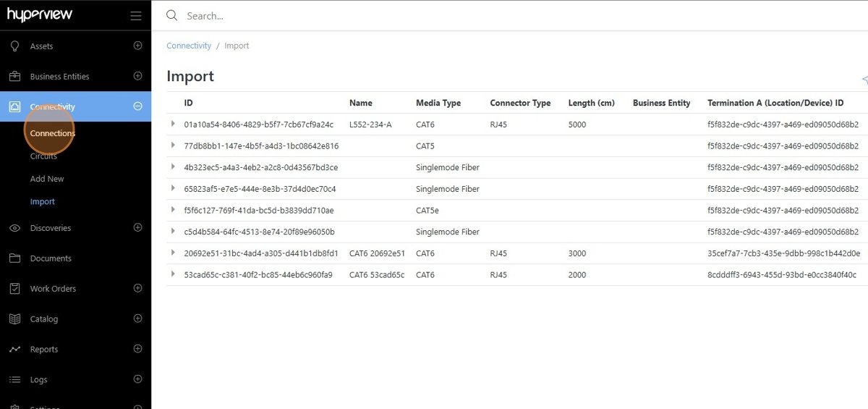Select the CAT6 20692e51 name cell
The width and height of the screenshot is (868, 409).
click(x=377, y=253)
